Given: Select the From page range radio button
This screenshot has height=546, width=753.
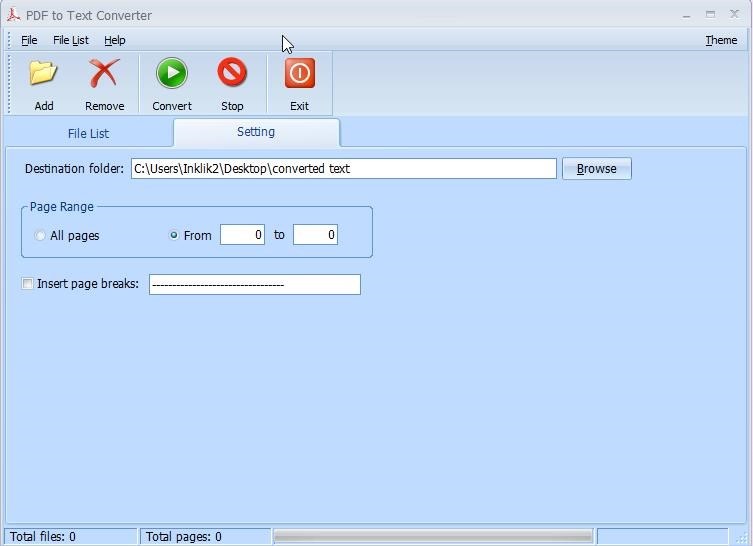Looking at the screenshot, I should [x=174, y=236].
